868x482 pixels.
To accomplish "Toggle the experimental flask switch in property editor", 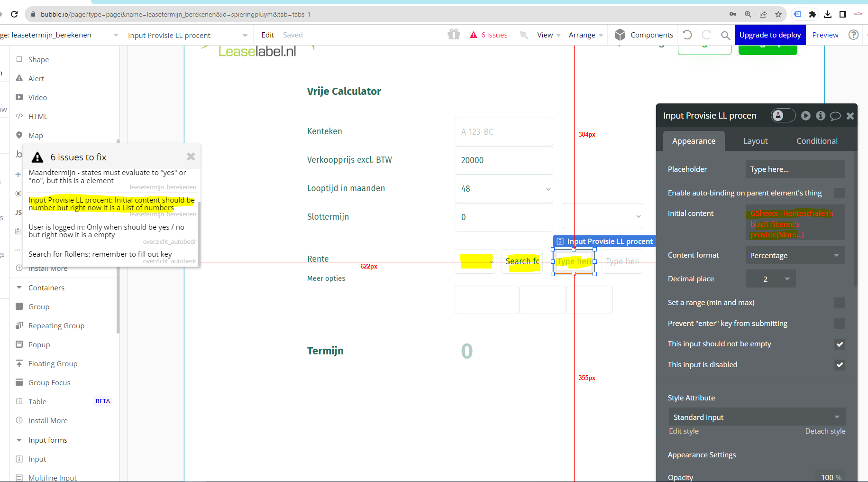I will [783, 115].
